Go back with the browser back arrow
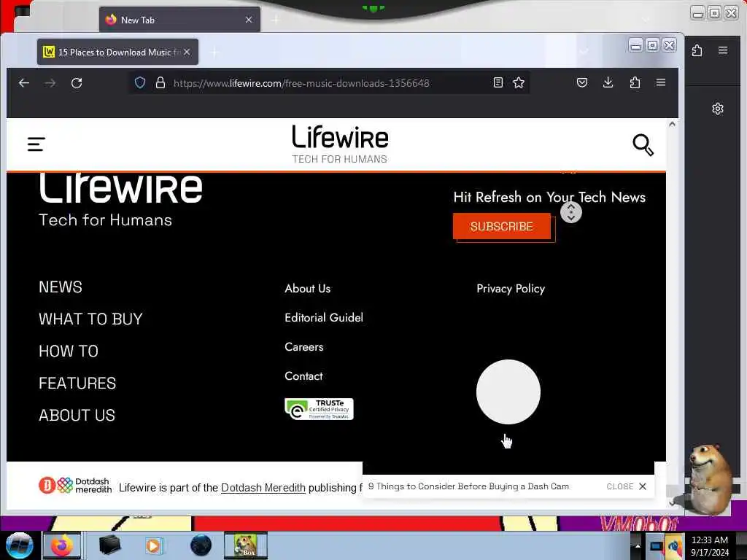Viewport: 747px width, 560px height. (24, 83)
